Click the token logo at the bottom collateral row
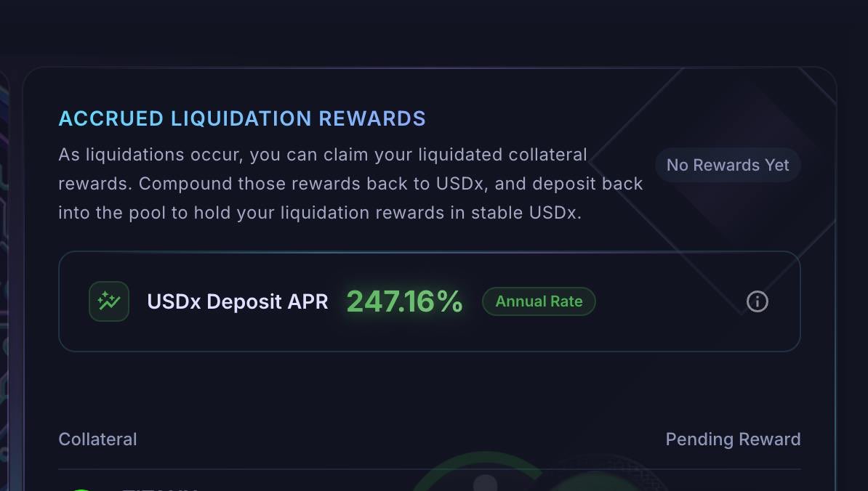This screenshot has width=868, height=491. pos(82,487)
